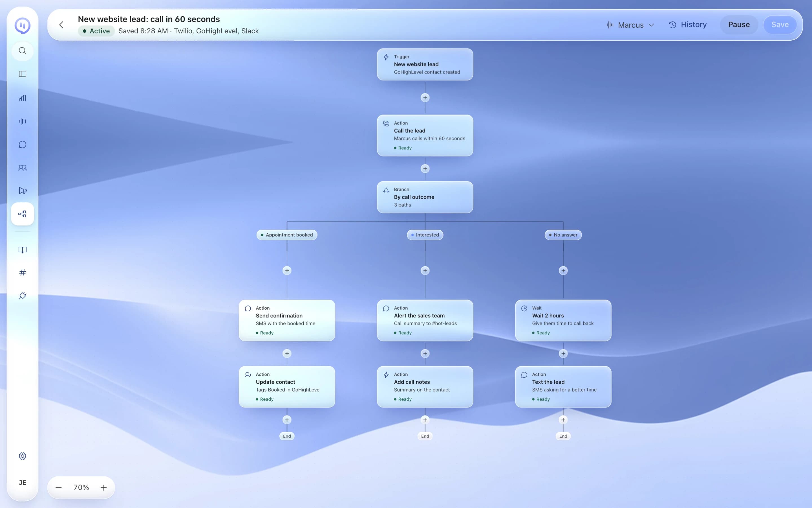The width and height of the screenshot is (812, 508).
Task: Select the workflows icon in sidebar
Action: [x=23, y=214]
